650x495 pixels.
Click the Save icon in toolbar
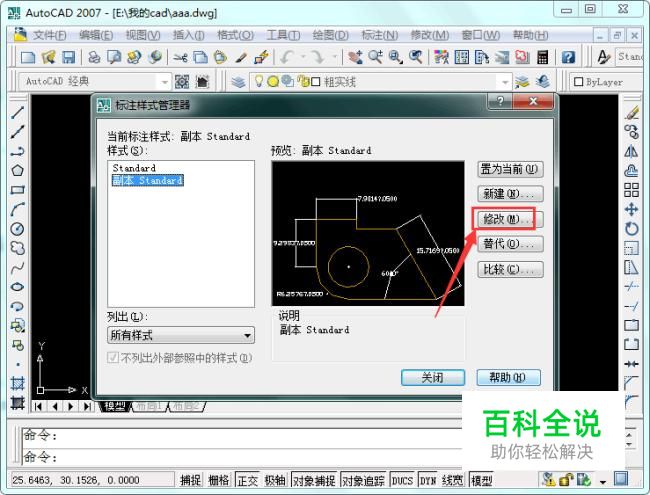point(68,57)
